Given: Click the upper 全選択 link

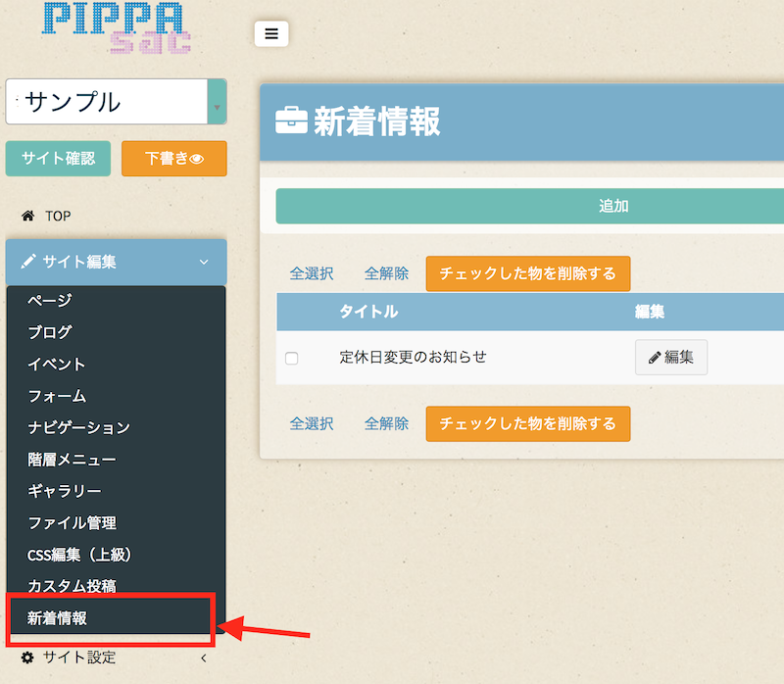Looking at the screenshot, I should pos(312,273).
